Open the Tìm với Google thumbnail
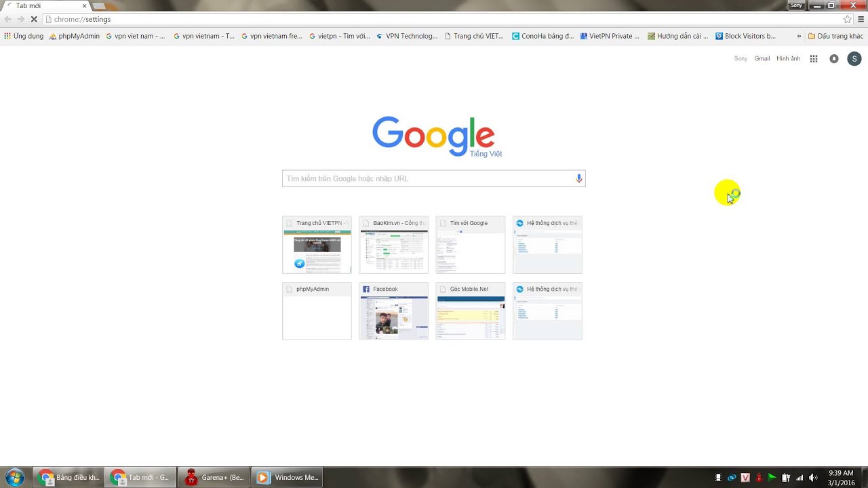The width and height of the screenshot is (868, 488). 471,245
